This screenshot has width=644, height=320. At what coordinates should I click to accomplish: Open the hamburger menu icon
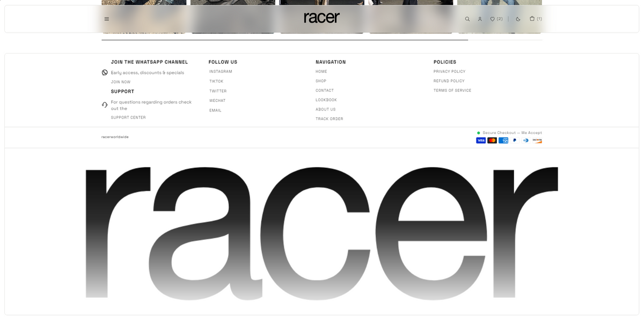[x=107, y=19]
